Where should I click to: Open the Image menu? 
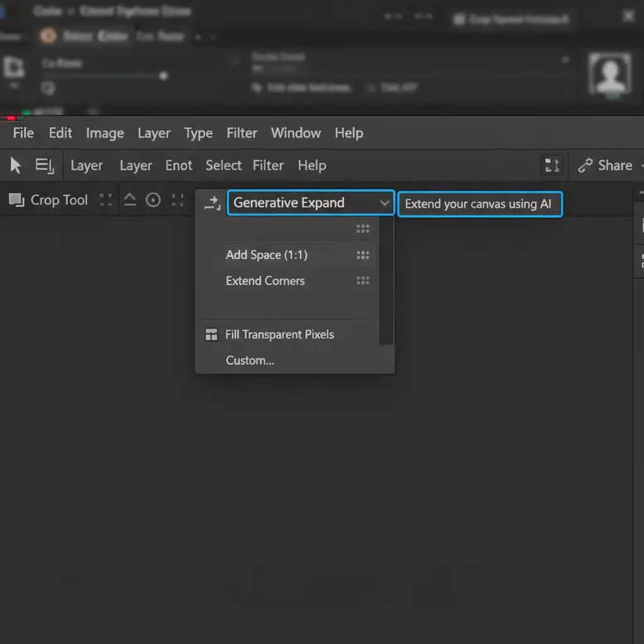coord(104,133)
